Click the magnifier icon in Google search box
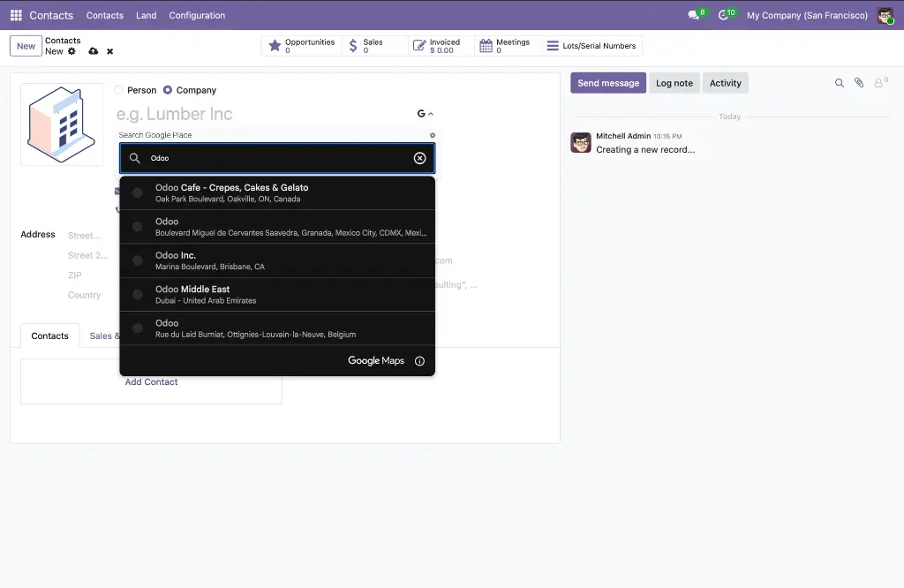 (134, 158)
